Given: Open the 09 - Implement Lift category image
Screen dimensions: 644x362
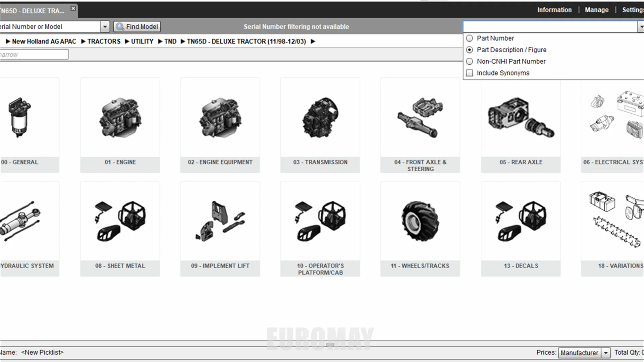Looking at the screenshot, I should click(220, 221).
